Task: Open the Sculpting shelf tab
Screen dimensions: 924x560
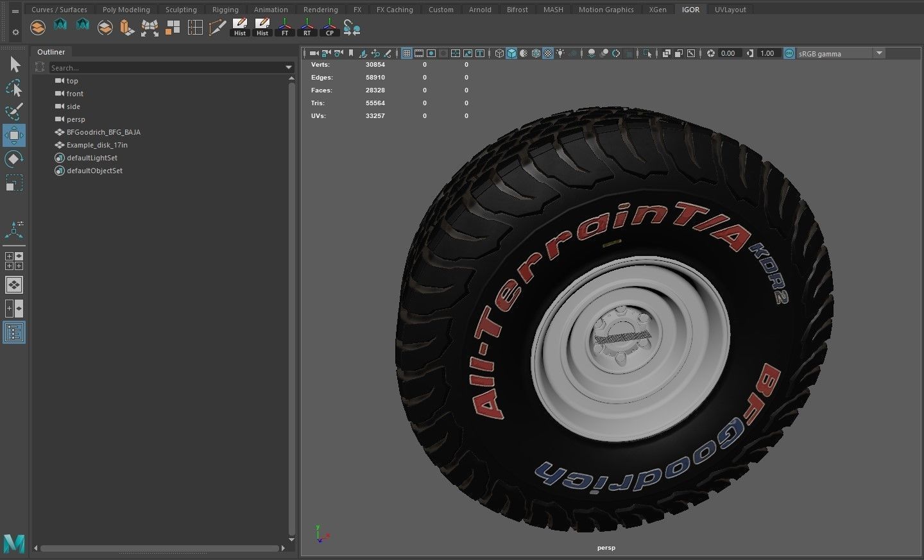Action: point(181,10)
